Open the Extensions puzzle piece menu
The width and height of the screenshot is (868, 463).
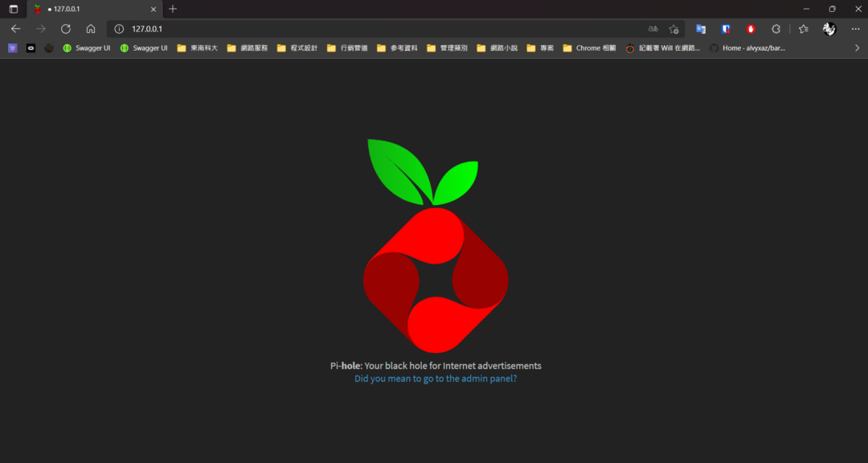click(x=776, y=29)
